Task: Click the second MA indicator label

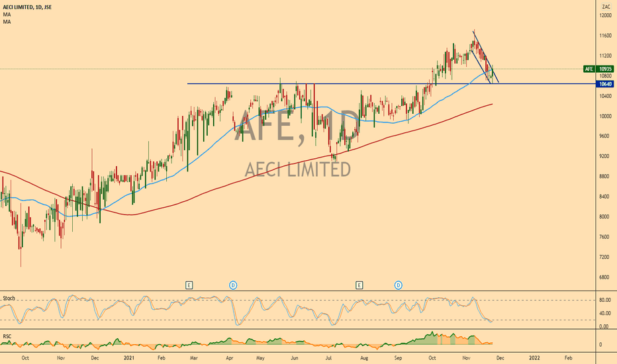Action: 7,22
